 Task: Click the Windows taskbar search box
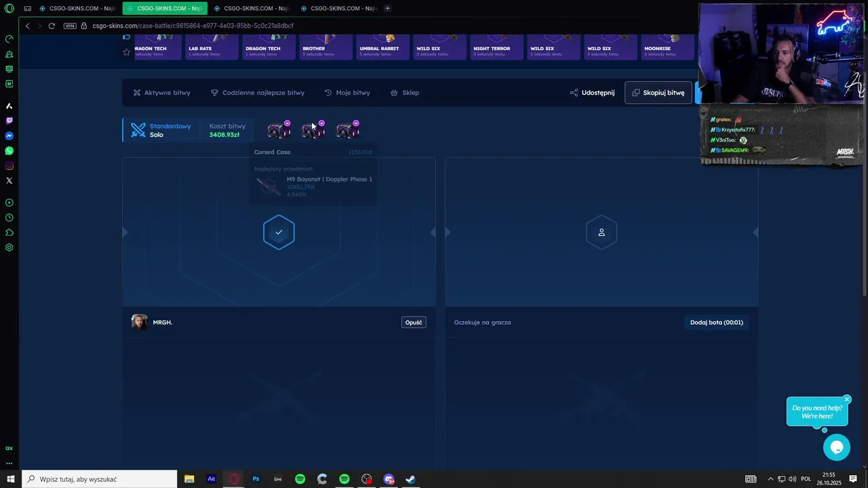pyautogui.click(x=100, y=479)
